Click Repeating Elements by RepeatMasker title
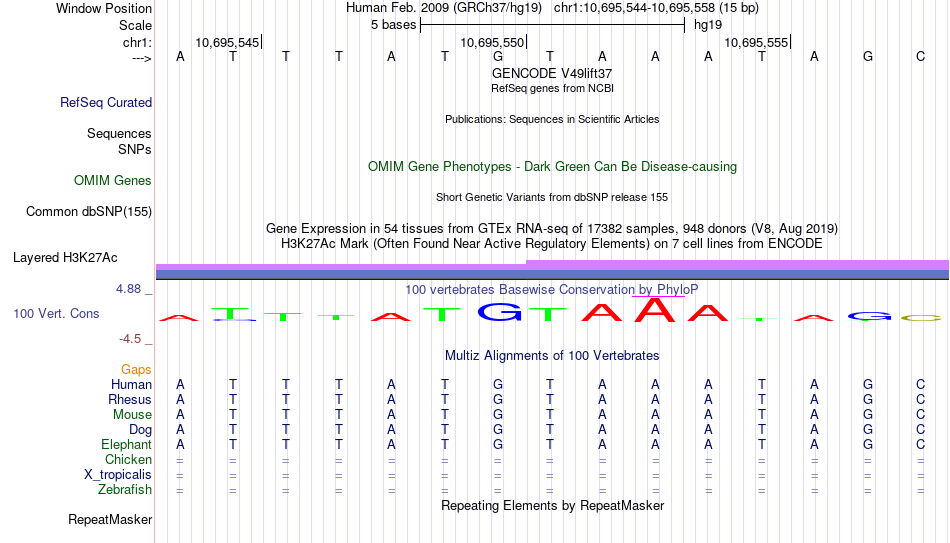This screenshot has width=950, height=543. click(x=553, y=505)
